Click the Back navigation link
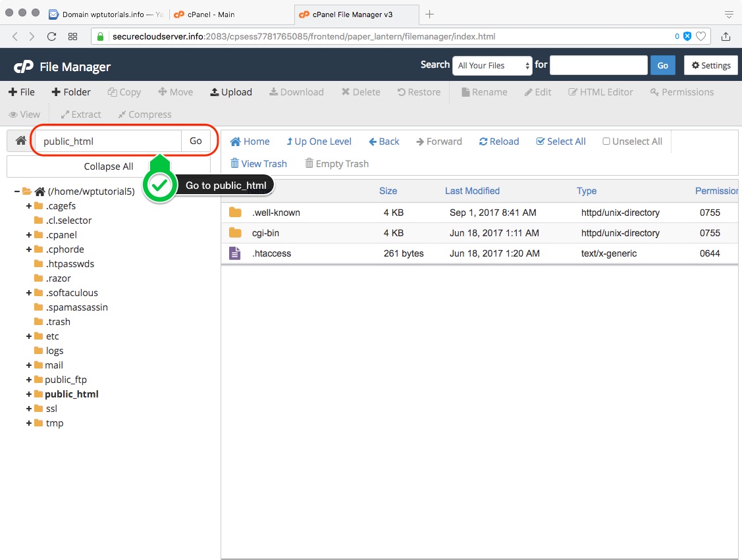Image resolution: width=742 pixels, height=560 pixels. point(384,141)
